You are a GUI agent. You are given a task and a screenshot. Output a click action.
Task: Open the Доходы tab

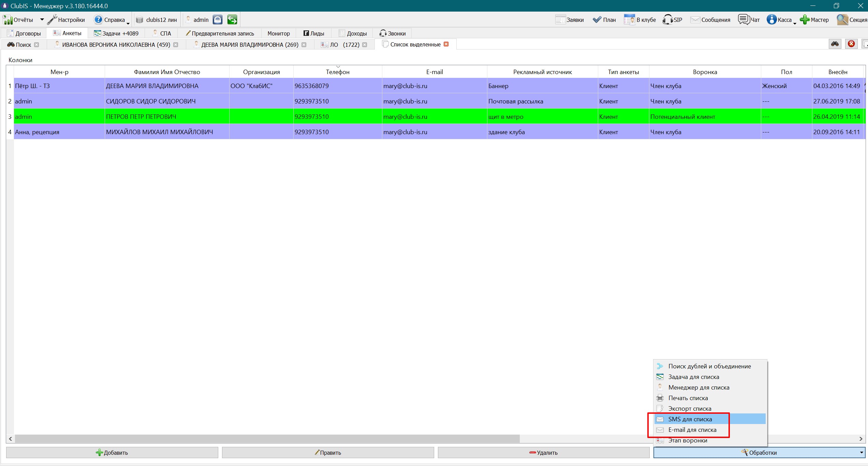353,33
